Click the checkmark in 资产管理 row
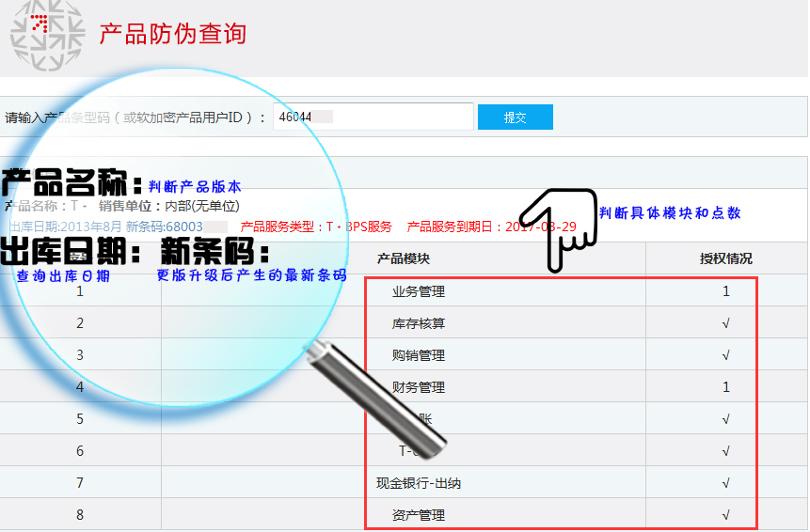Screen dimensions: 810x532 (x=725, y=515)
